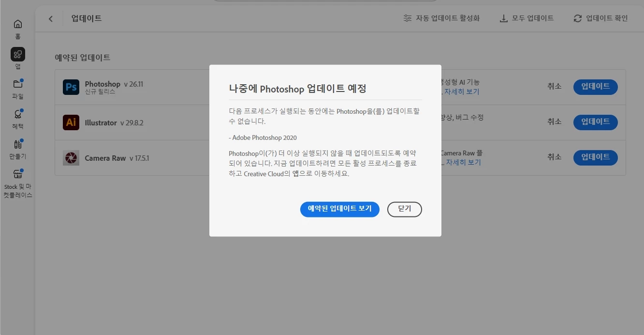
Task: Click Camera Raw v 17.5.1 name text
Action: [x=117, y=158]
